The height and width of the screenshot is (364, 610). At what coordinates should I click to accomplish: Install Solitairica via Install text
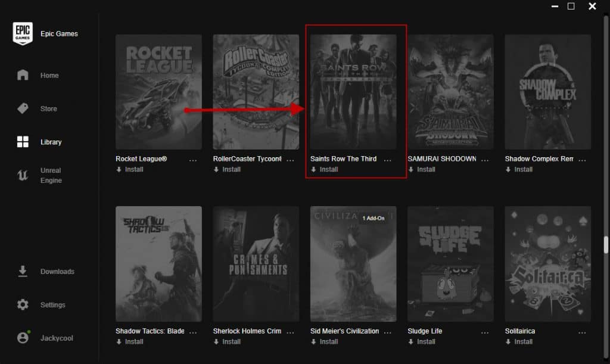(x=523, y=341)
